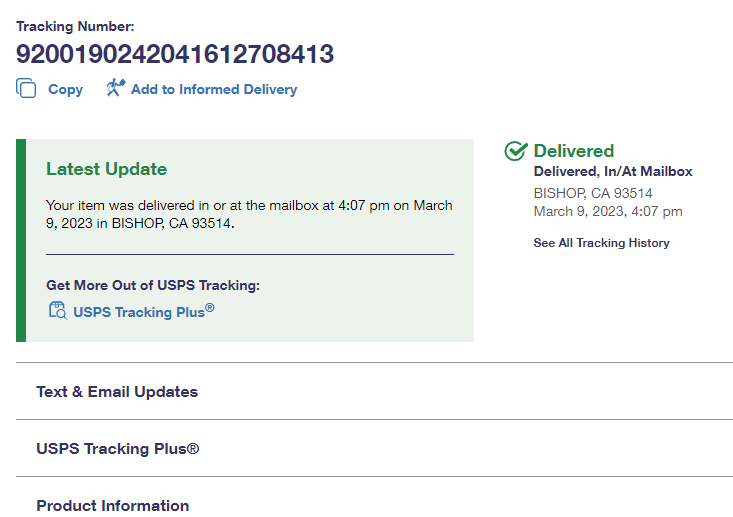
Task: Click the Copy tracking number icon
Action: (x=26, y=89)
